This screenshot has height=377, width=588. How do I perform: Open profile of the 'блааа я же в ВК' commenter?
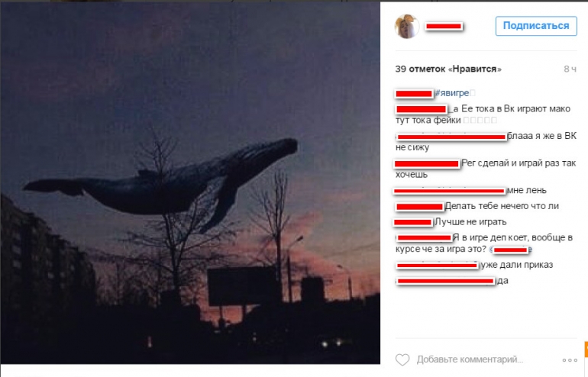pos(451,137)
